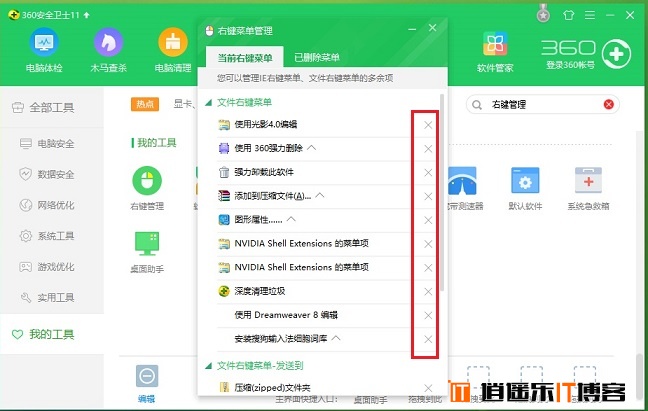Delete the 添加到压缩文件(A) menu entry
Image resolution: width=648 pixels, height=411 pixels.
(428, 197)
